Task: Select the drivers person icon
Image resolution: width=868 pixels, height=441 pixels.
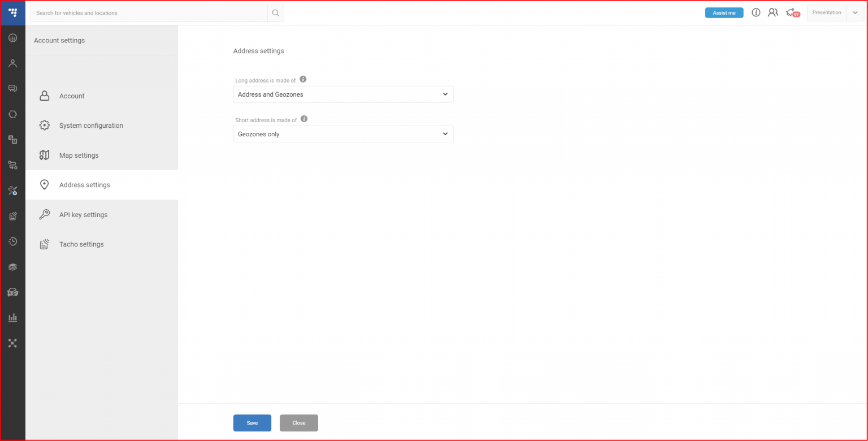Action: (x=12, y=63)
